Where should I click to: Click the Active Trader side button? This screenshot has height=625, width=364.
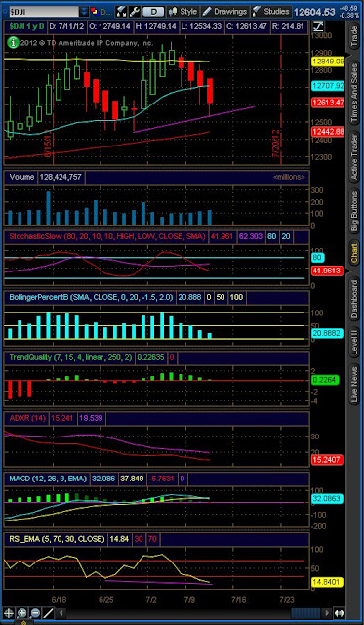coord(353,156)
